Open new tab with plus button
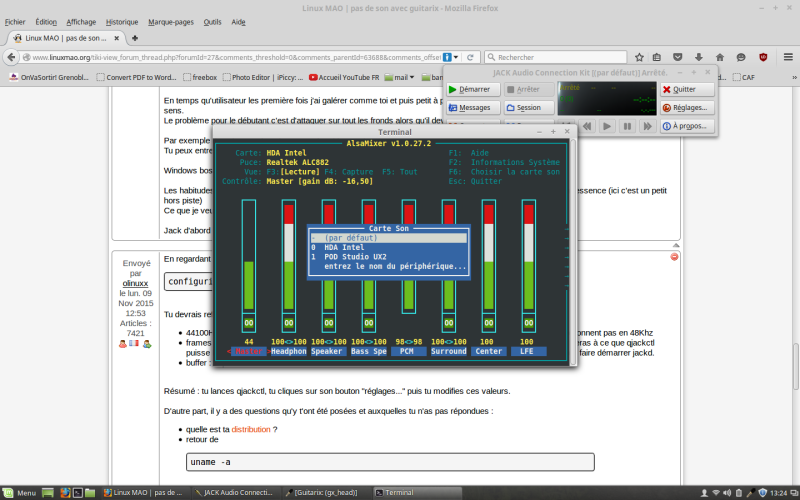This screenshot has width=800, height=500. [x=135, y=38]
